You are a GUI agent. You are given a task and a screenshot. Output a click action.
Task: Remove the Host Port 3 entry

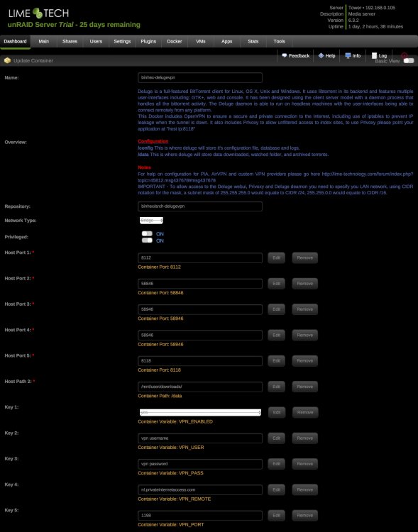[305, 309]
